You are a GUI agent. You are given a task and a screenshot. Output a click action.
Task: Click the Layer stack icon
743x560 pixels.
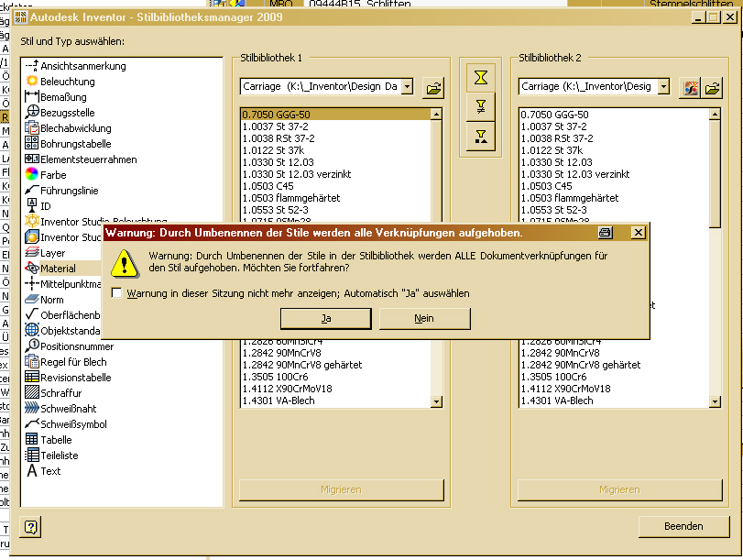pyautogui.click(x=32, y=252)
